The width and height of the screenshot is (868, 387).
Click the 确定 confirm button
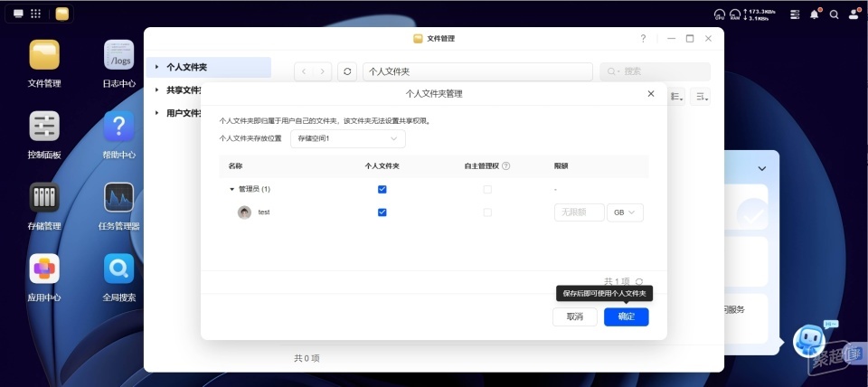(x=626, y=316)
